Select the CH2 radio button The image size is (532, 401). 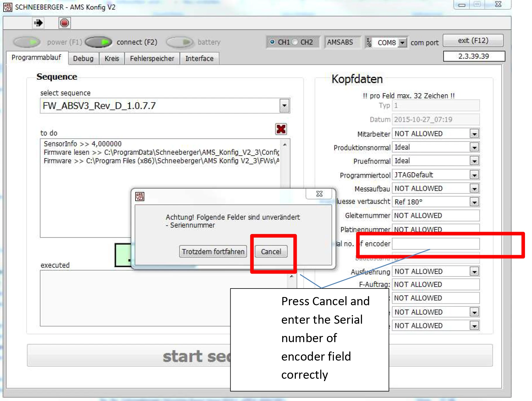[295, 42]
